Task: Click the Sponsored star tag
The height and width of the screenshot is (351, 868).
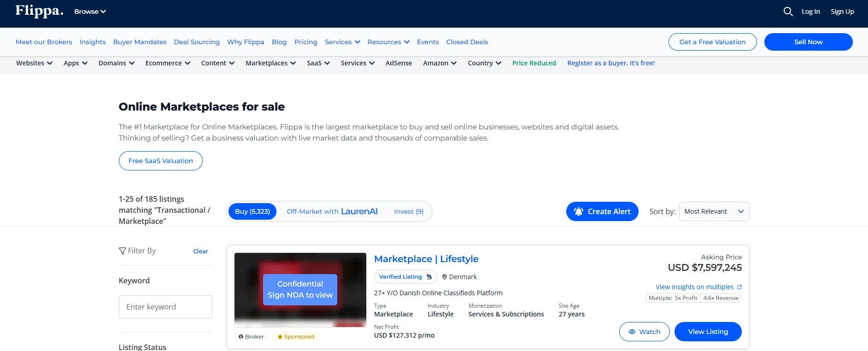Action: [296, 337]
